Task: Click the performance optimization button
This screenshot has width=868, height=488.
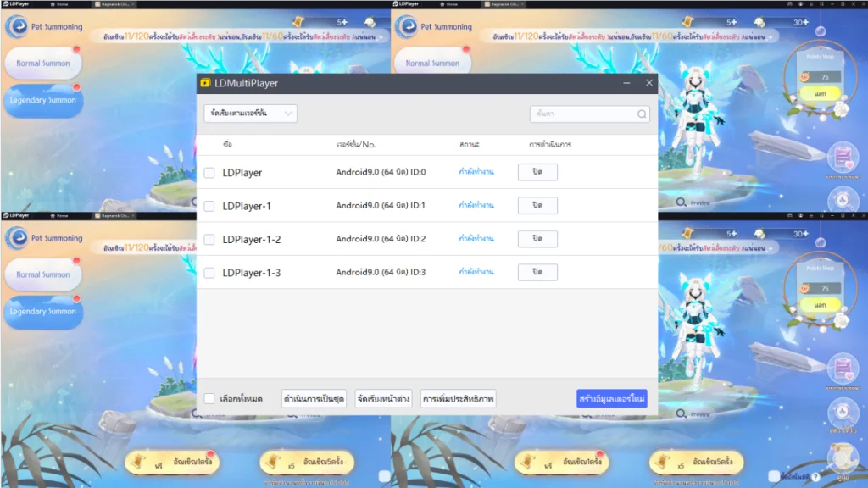Action: pos(458,398)
